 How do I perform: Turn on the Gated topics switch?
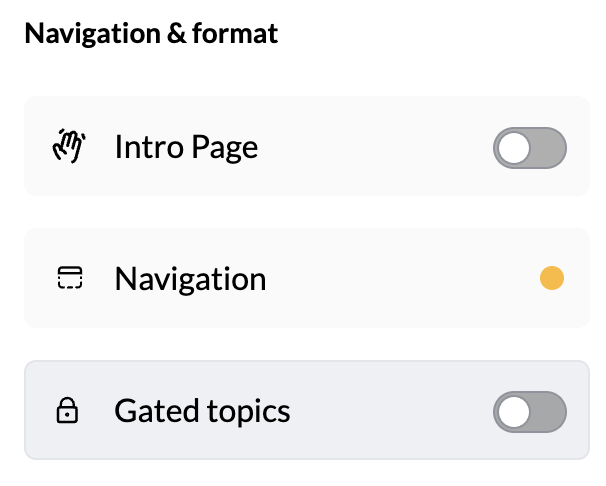tap(529, 411)
